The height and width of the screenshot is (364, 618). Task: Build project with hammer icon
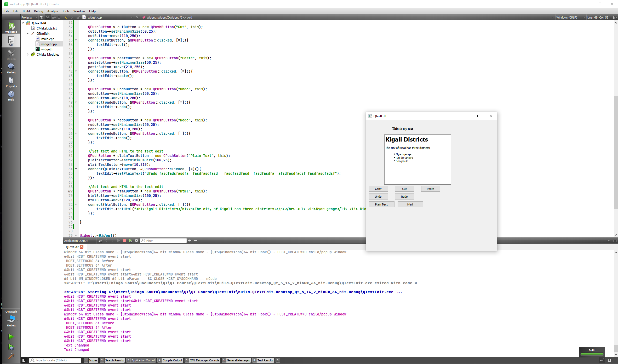coord(11,356)
